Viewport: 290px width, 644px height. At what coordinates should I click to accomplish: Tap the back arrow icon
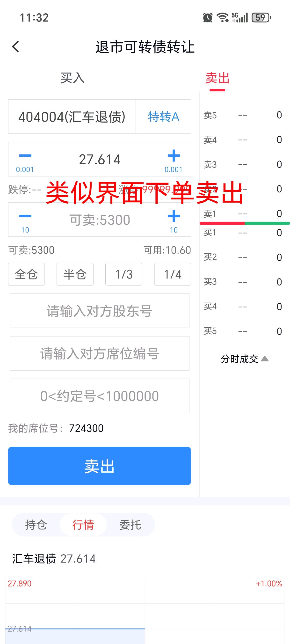pyautogui.click(x=15, y=47)
